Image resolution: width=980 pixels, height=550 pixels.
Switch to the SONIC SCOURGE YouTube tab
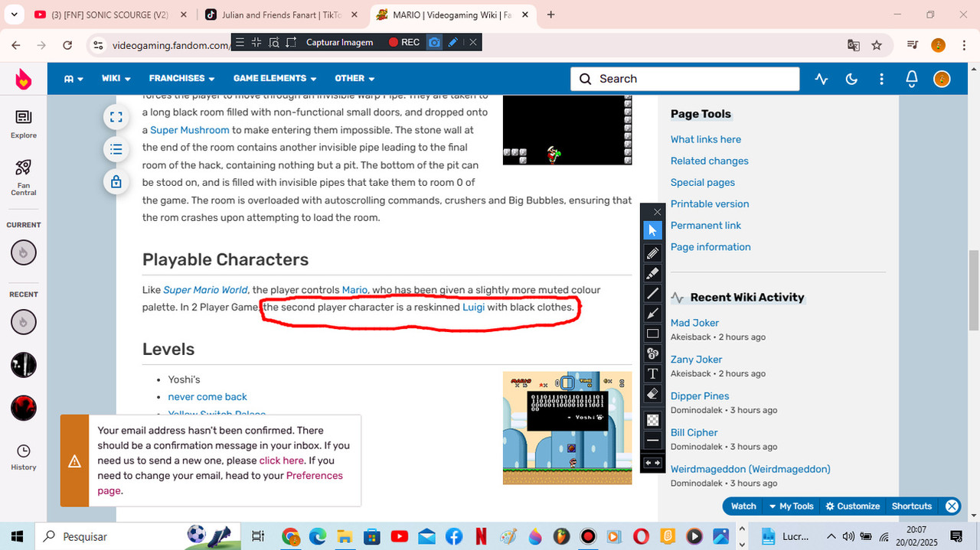coord(109,15)
